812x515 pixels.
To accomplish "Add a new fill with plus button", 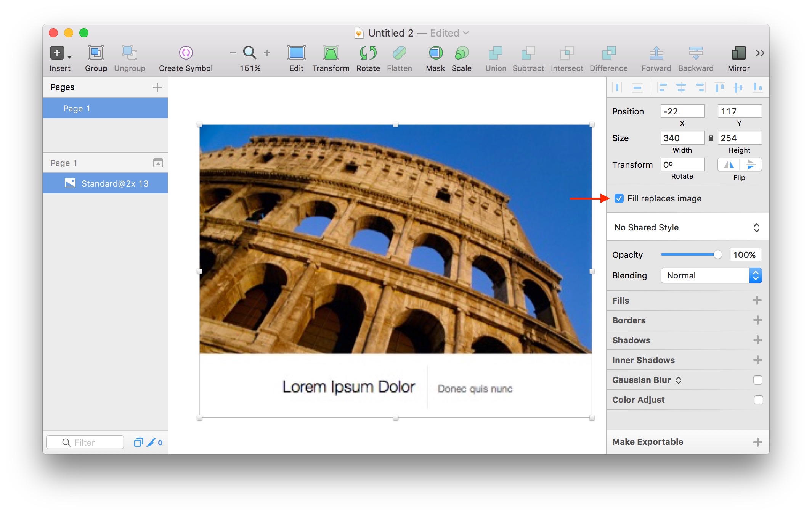I will 757,301.
